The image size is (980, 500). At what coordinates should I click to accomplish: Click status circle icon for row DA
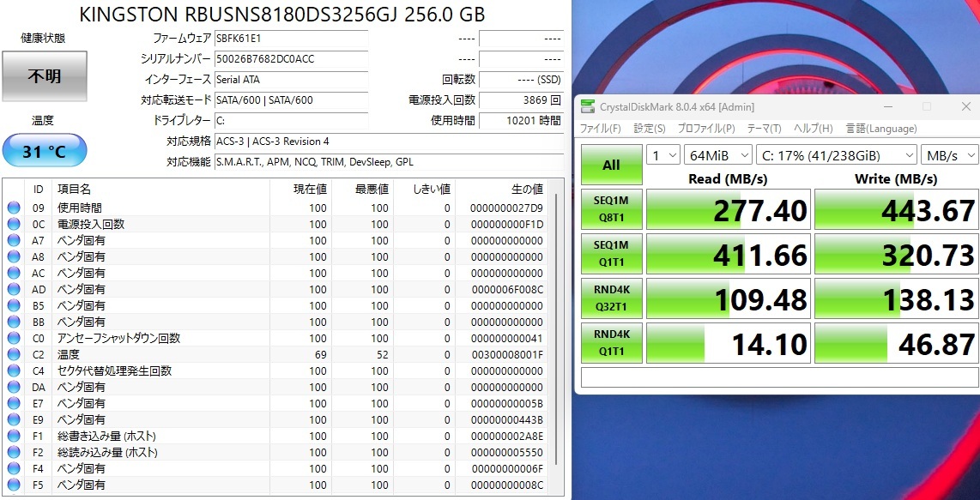(14, 387)
